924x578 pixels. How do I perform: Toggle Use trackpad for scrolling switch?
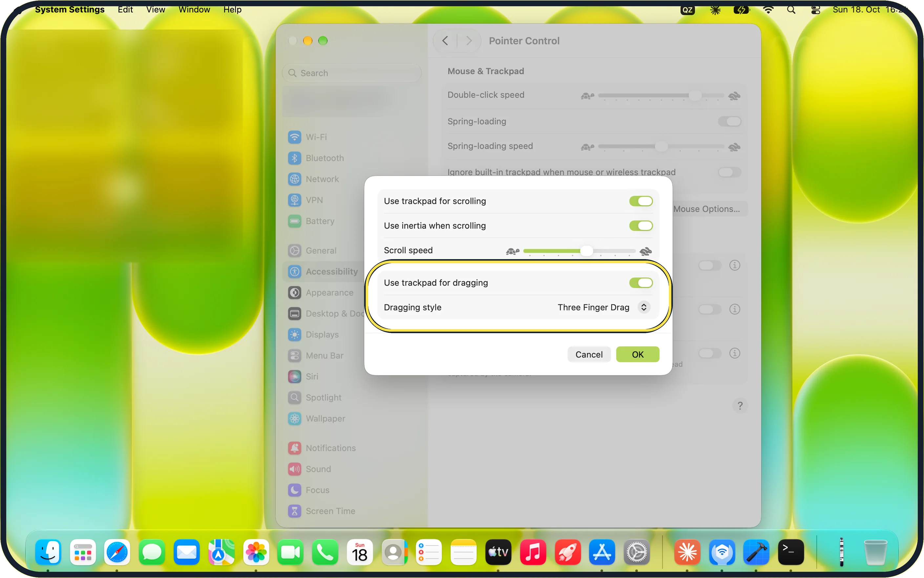pyautogui.click(x=641, y=201)
